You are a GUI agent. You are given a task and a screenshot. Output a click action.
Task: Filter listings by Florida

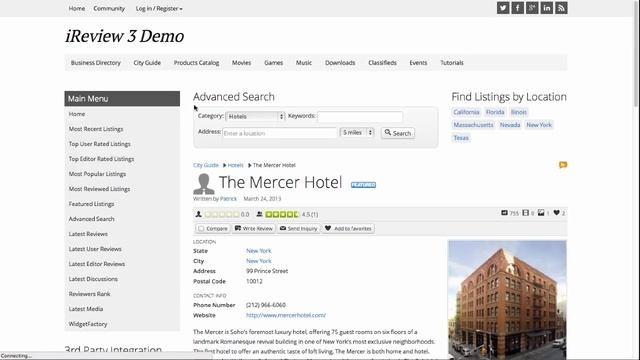[x=495, y=112]
